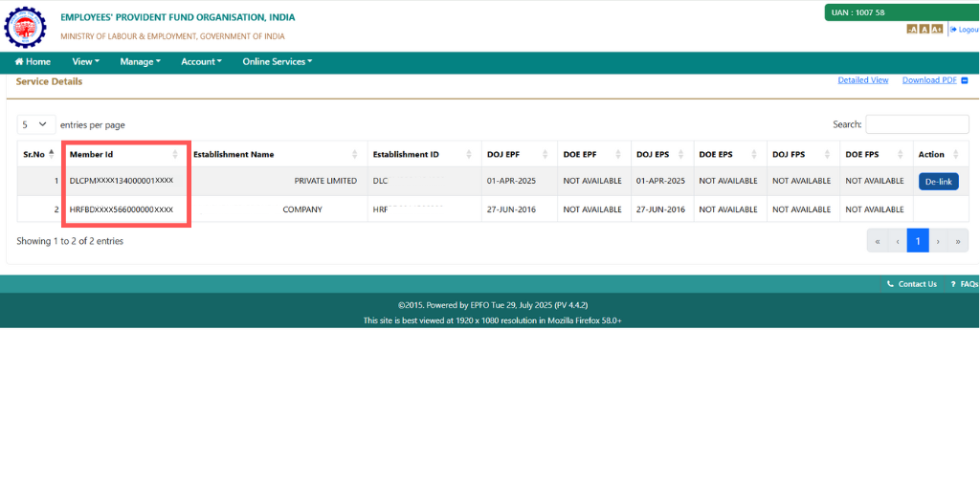This screenshot has width=980, height=483.
Task: Sort table by DOJ EPF column
Action: click(x=519, y=154)
